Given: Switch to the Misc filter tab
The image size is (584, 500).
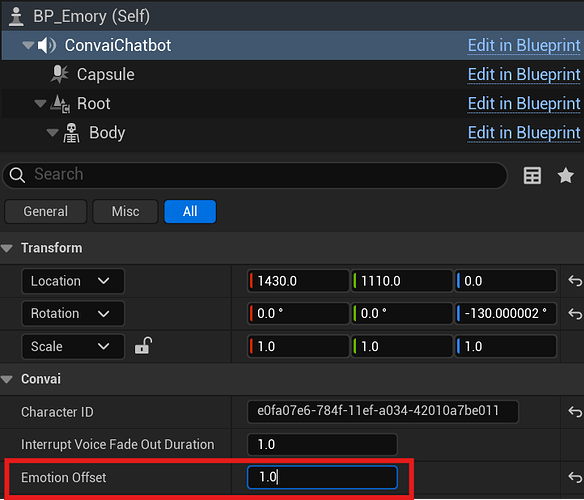Looking at the screenshot, I should pos(125,212).
